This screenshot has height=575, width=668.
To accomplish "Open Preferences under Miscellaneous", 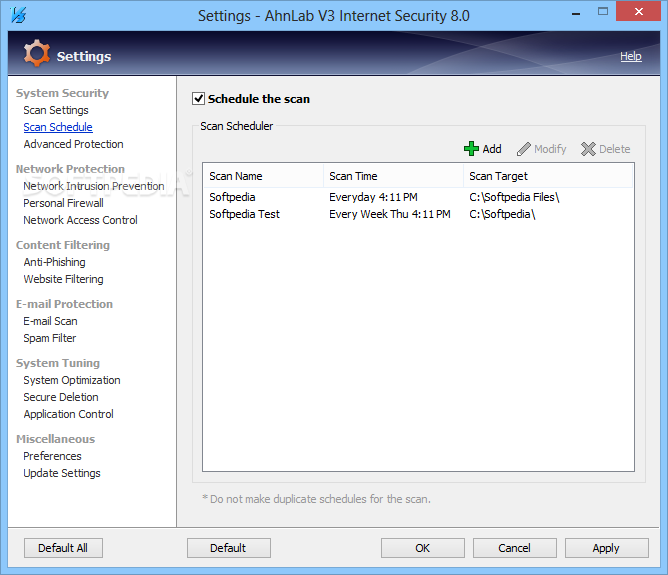I will (x=52, y=456).
